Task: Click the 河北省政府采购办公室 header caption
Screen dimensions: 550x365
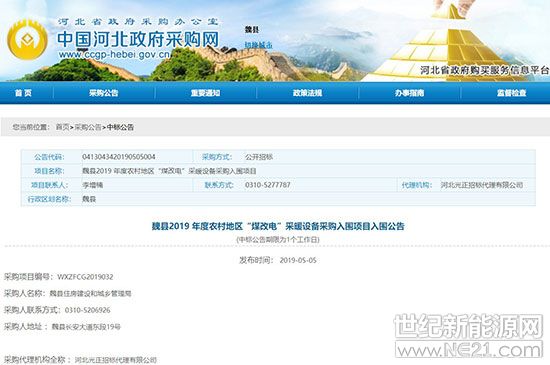Action: 138,22
